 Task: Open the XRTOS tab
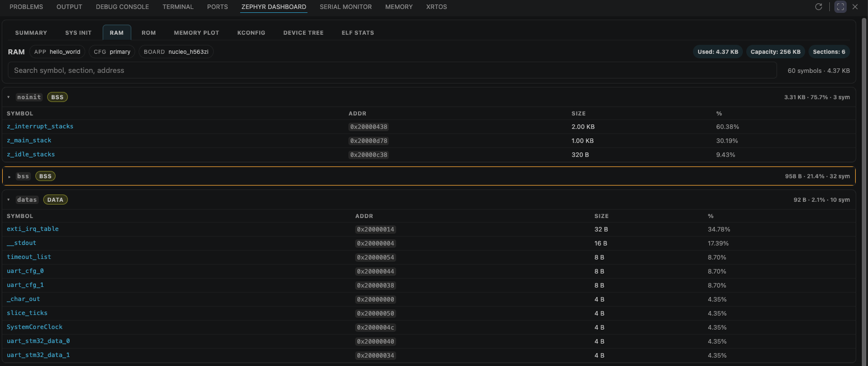[437, 7]
